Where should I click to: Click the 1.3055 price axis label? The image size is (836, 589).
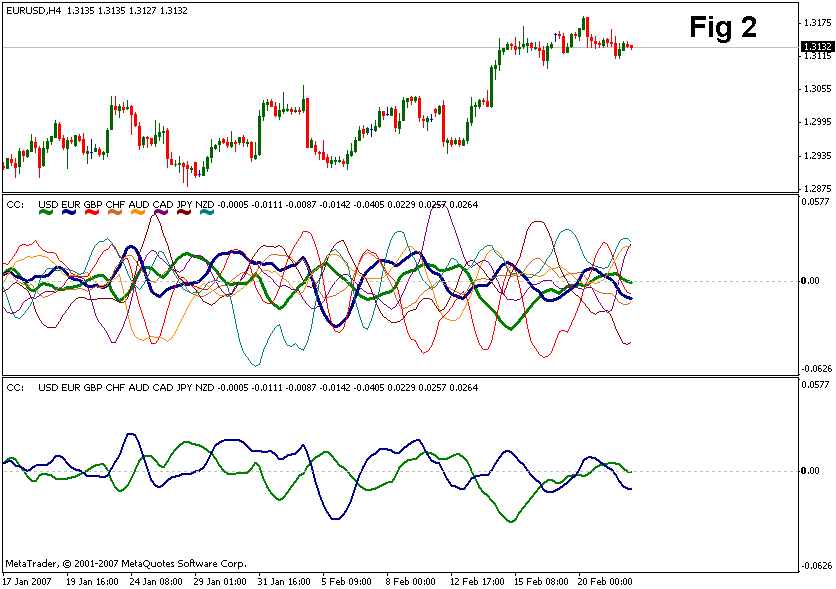pos(817,89)
